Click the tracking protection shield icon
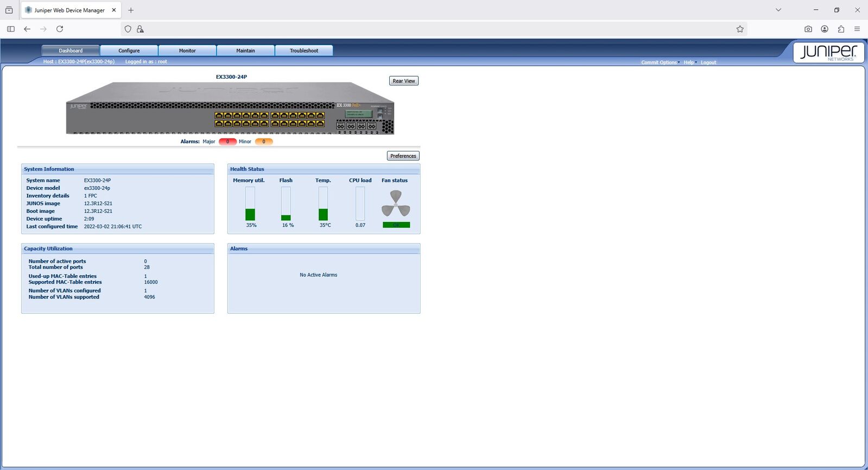 [128, 29]
